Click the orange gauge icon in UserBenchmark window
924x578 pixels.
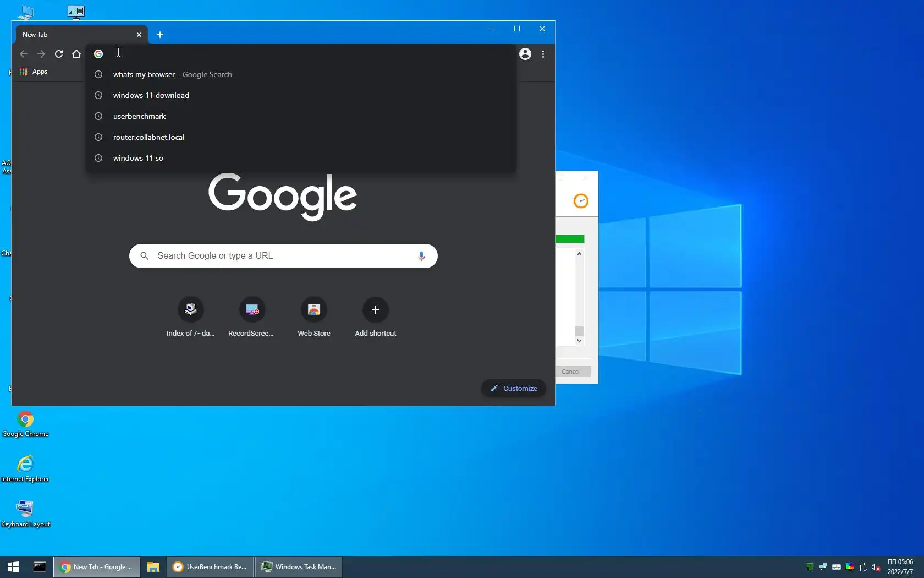click(581, 201)
